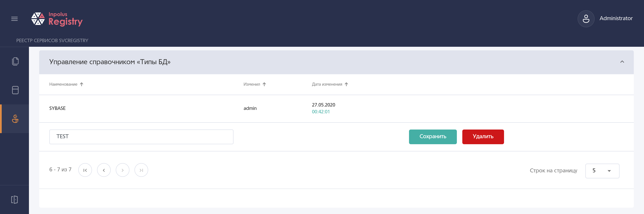
Task: Open documents section in sidebar
Action: [15, 61]
